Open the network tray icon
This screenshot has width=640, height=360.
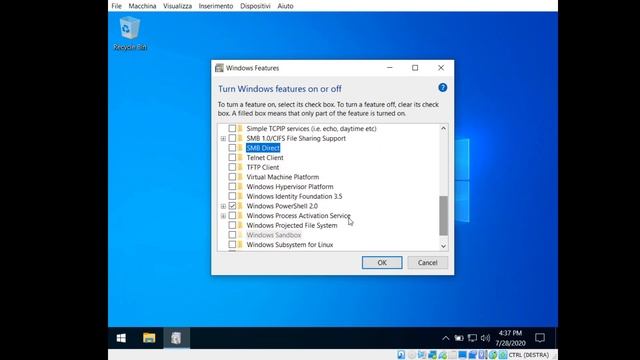[472, 338]
